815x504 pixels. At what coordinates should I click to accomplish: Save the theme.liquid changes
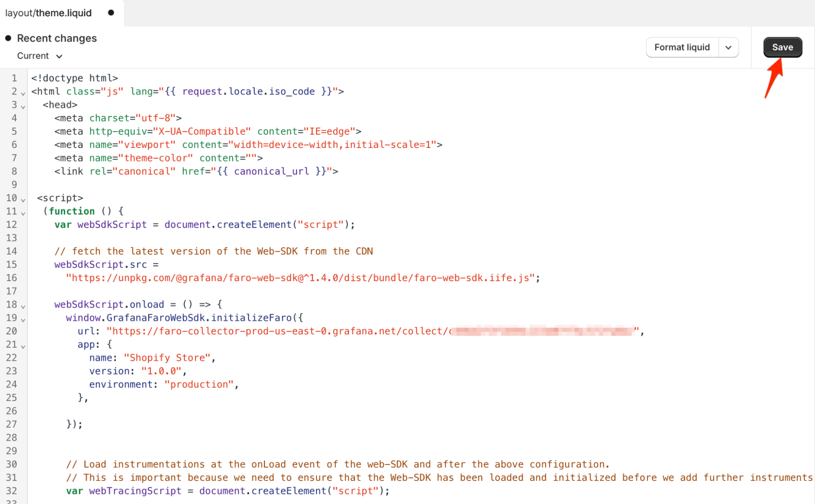[782, 47]
